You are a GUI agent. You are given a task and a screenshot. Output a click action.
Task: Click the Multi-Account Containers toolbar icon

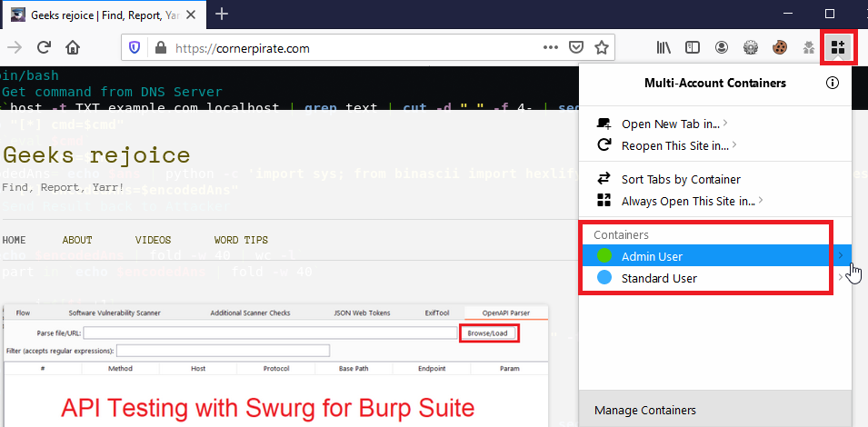pos(837,47)
